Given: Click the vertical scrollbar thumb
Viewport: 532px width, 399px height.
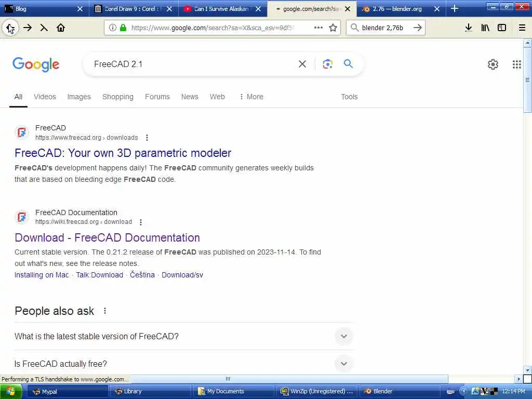Looking at the screenshot, I should (x=527, y=79).
